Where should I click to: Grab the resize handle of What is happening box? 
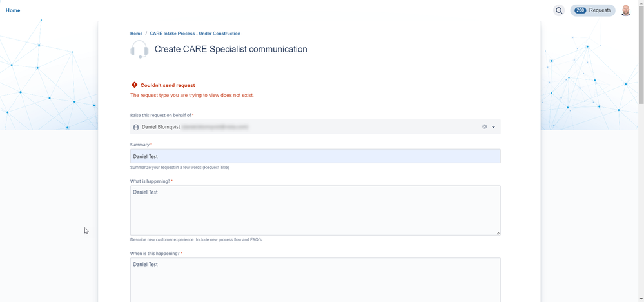[498, 232]
